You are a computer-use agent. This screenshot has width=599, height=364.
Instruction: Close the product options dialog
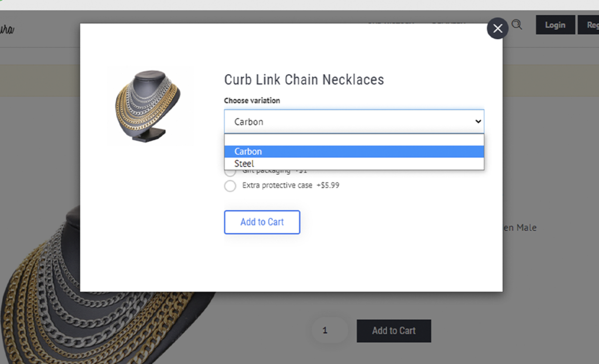point(497,28)
